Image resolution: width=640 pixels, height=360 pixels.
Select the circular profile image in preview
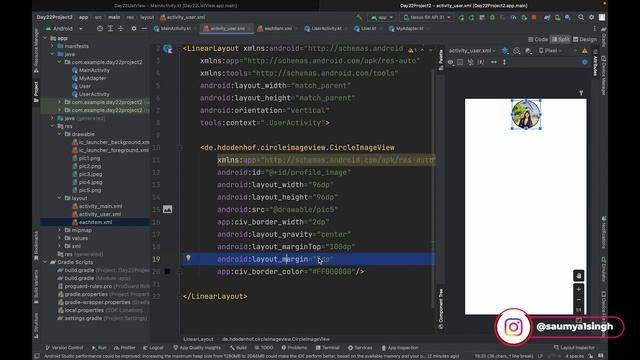point(526,114)
